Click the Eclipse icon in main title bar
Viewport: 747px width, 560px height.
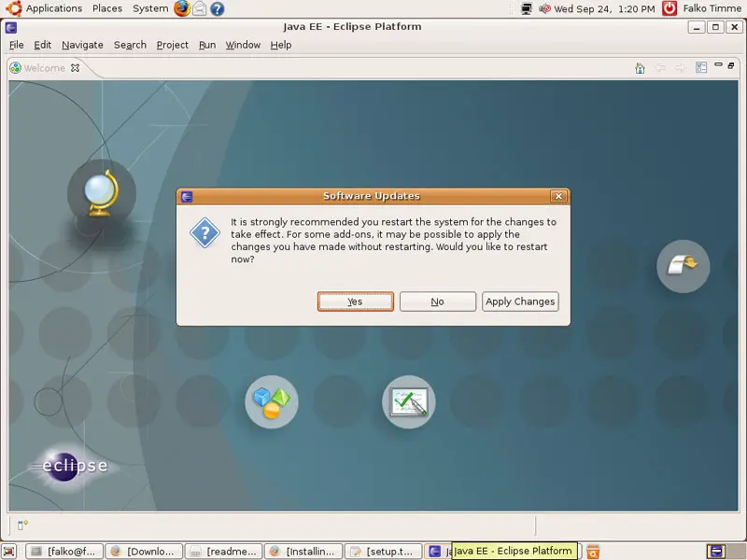[11, 28]
